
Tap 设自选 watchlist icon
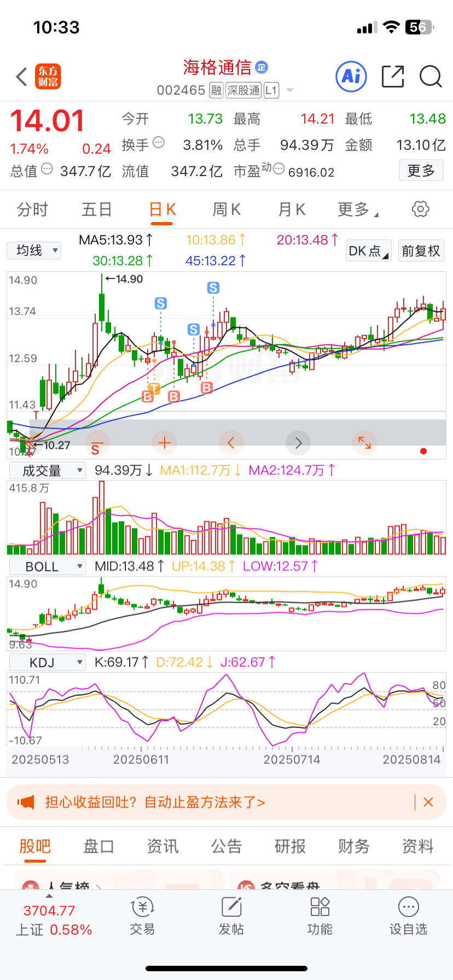(409, 917)
